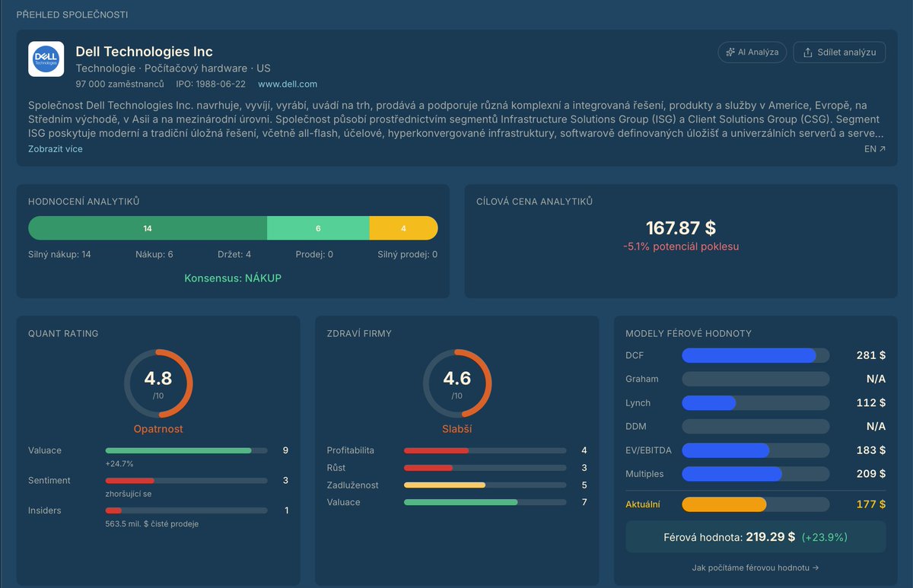
Task: Switch description language via EN link
Action: [x=875, y=149]
